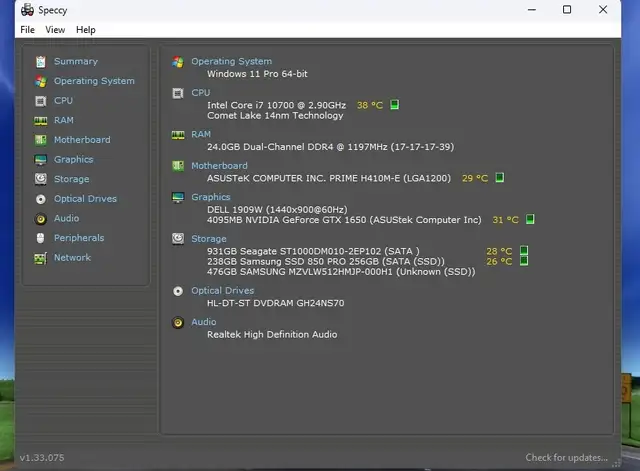Image resolution: width=640 pixels, height=471 pixels.
Task: Click the green GPU temperature indicator icon
Action: pos(530,219)
